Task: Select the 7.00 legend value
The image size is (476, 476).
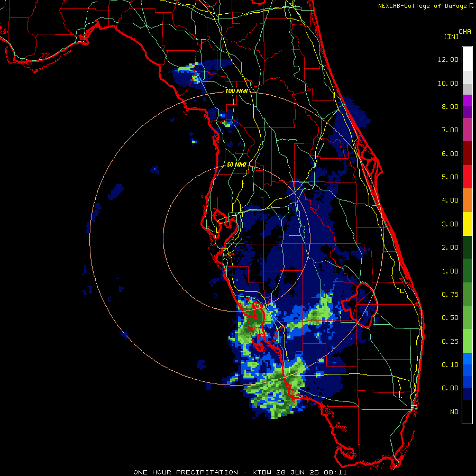Action: tap(450, 130)
